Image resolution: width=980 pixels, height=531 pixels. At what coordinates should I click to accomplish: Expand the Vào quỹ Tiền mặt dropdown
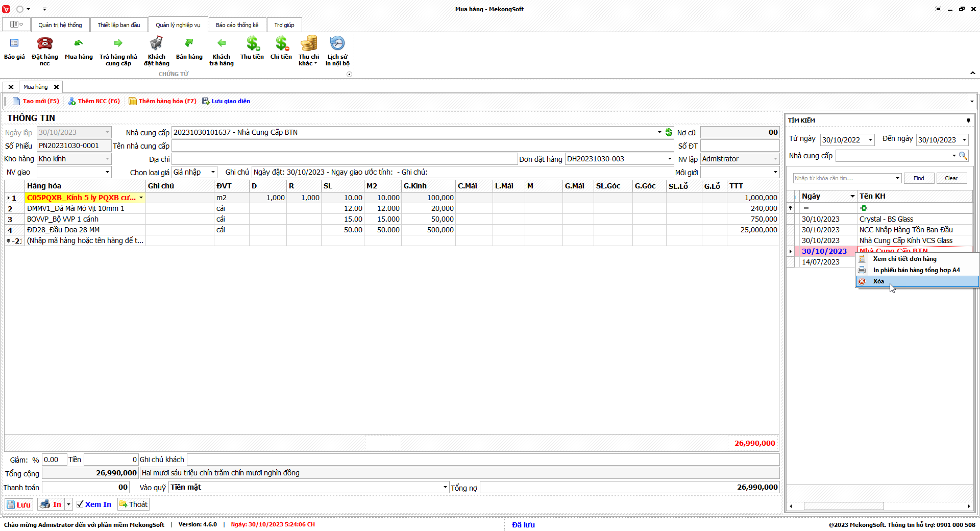coord(445,487)
